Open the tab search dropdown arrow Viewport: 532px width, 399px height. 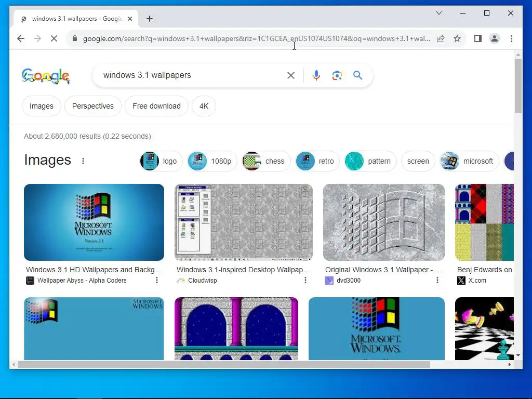click(x=438, y=13)
